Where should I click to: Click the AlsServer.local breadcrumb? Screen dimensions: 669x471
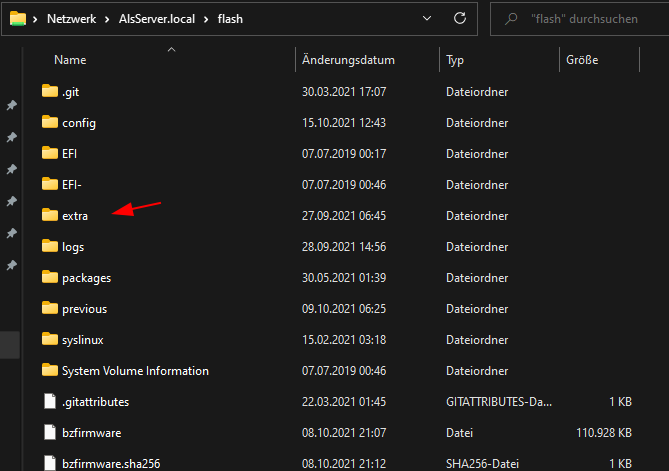tap(157, 19)
